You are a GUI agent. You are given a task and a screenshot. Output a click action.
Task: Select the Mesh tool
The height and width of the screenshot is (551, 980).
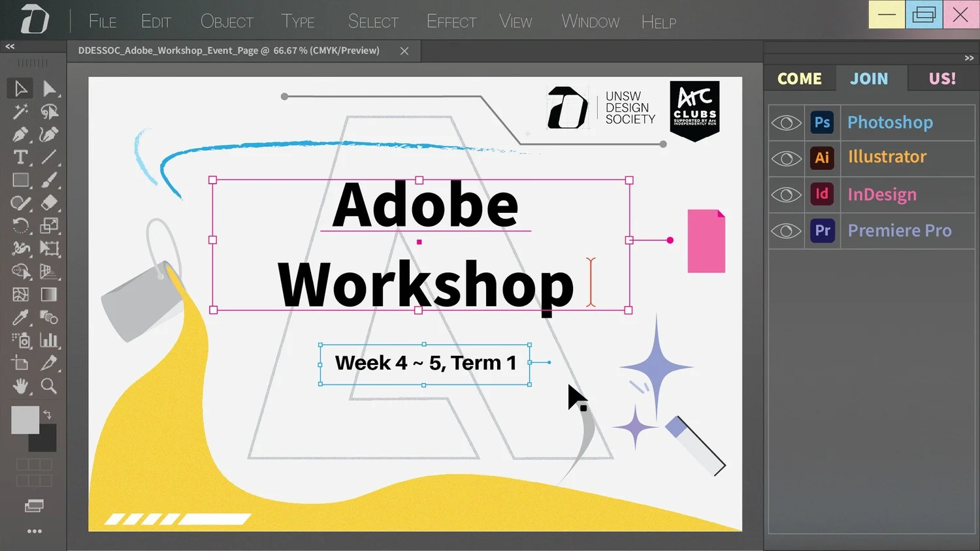pyautogui.click(x=20, y=294)
